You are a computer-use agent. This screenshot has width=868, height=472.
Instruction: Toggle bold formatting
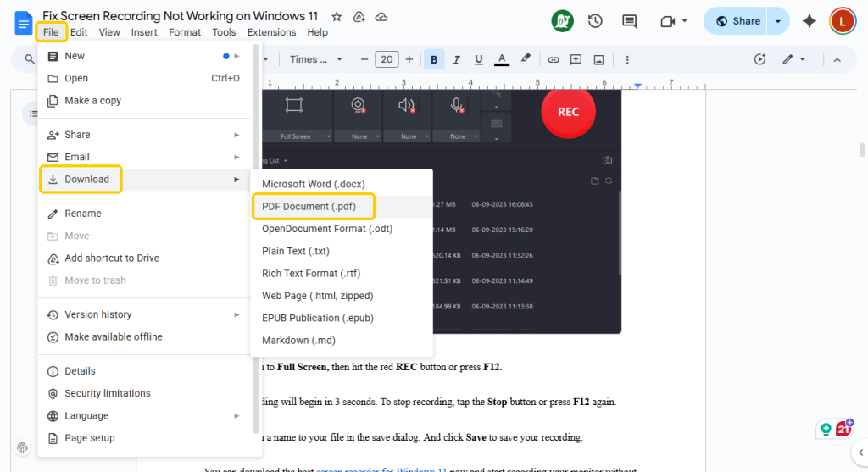434,60
